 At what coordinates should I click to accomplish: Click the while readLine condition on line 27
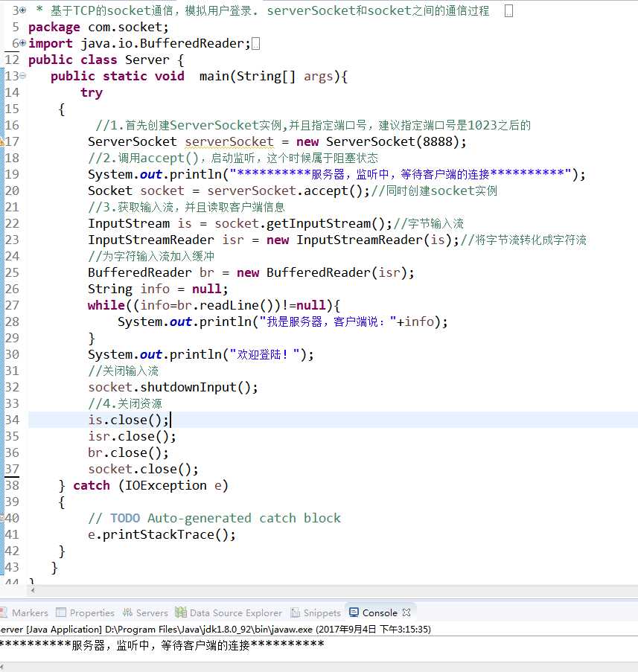point(214,305)
